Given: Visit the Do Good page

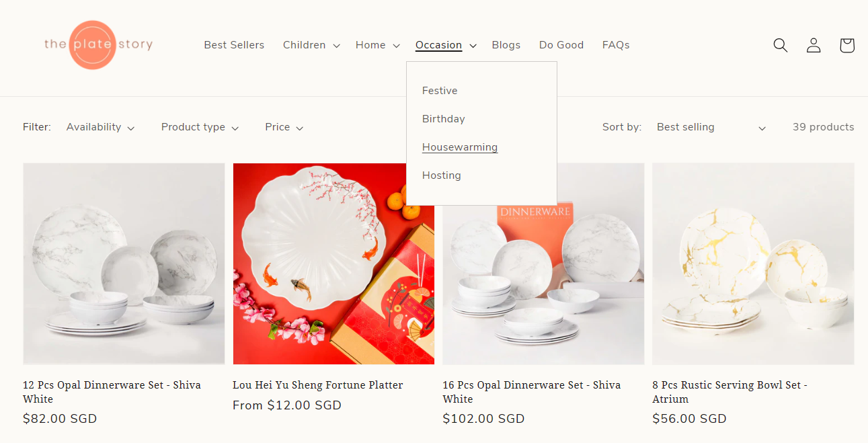Looking at the screenshot, I should (561, 45).
